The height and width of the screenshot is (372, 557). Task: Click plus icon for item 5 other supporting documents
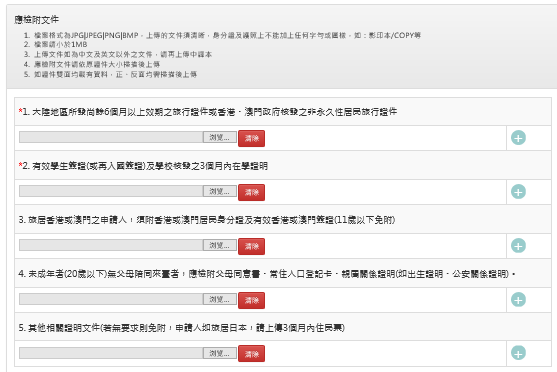pos(518,353)
